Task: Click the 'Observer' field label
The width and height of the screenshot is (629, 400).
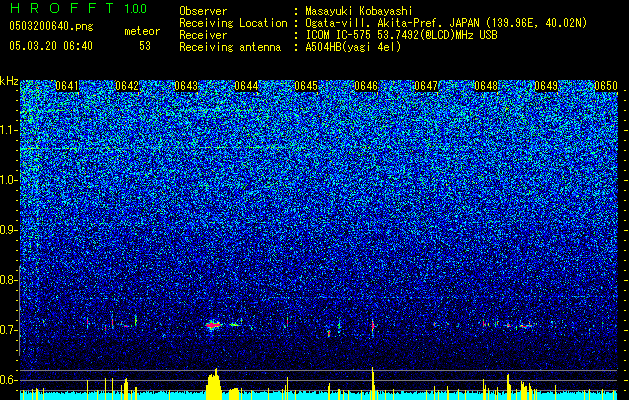Action: click(x=203, y=11)
